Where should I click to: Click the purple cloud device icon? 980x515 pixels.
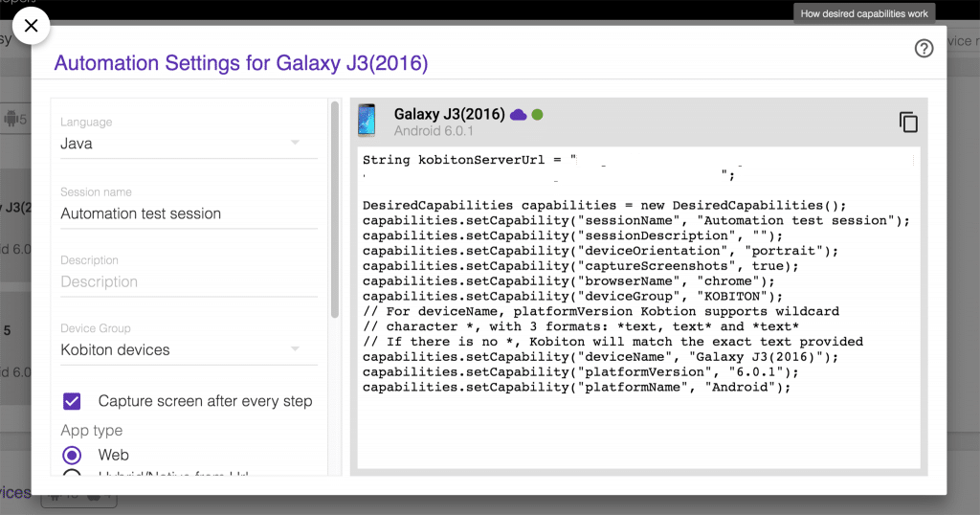point(518,114)
